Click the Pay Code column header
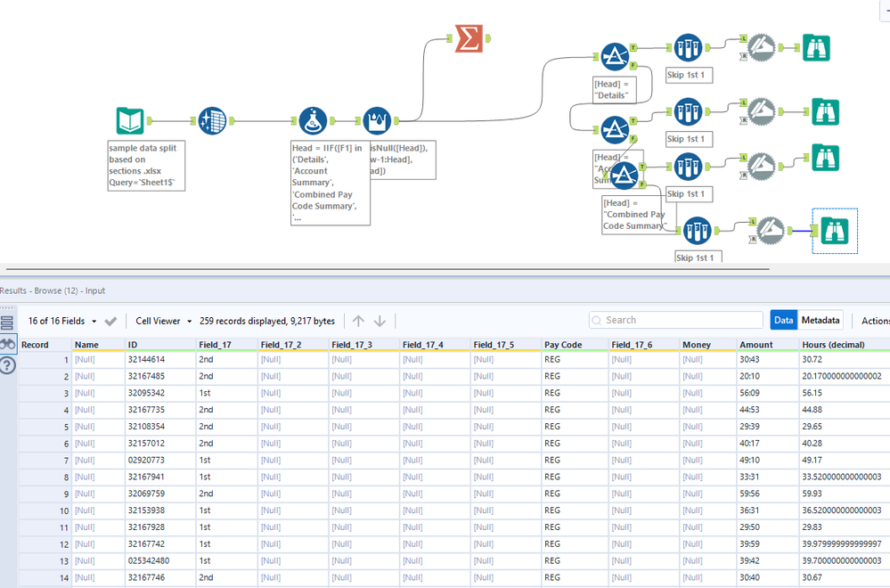The image size is (890, 588). pyautogui.click(x=563, y=345)
